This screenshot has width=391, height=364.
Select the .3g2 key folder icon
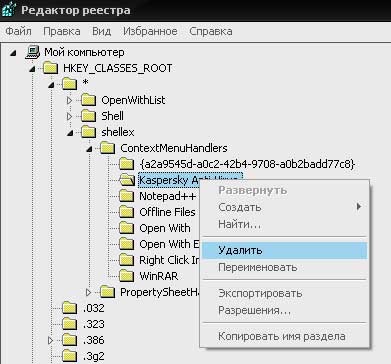tap(70, 356)
